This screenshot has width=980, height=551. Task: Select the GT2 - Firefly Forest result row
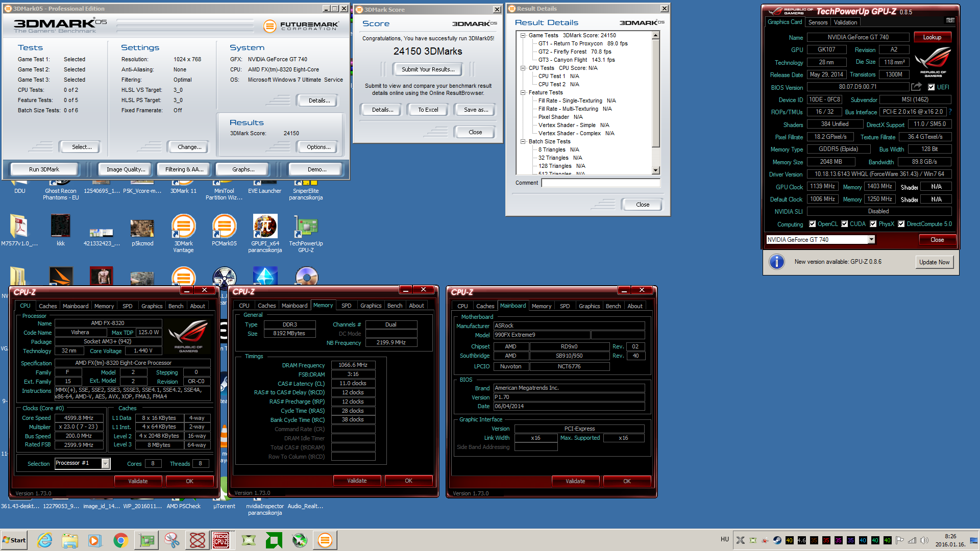575,52
